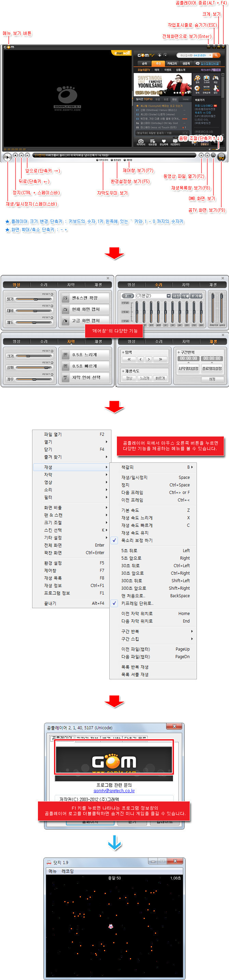Click the 저장 equalizer preset button
229x980 pixels.
point(176,296)
